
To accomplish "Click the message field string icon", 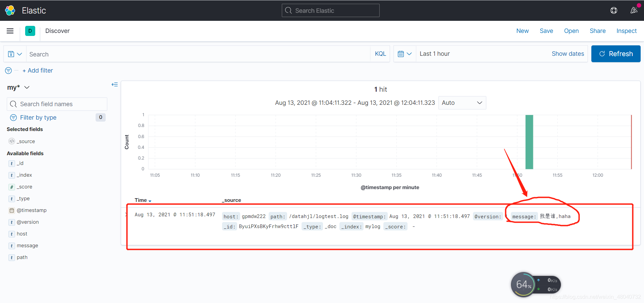I will coord(12,246).
